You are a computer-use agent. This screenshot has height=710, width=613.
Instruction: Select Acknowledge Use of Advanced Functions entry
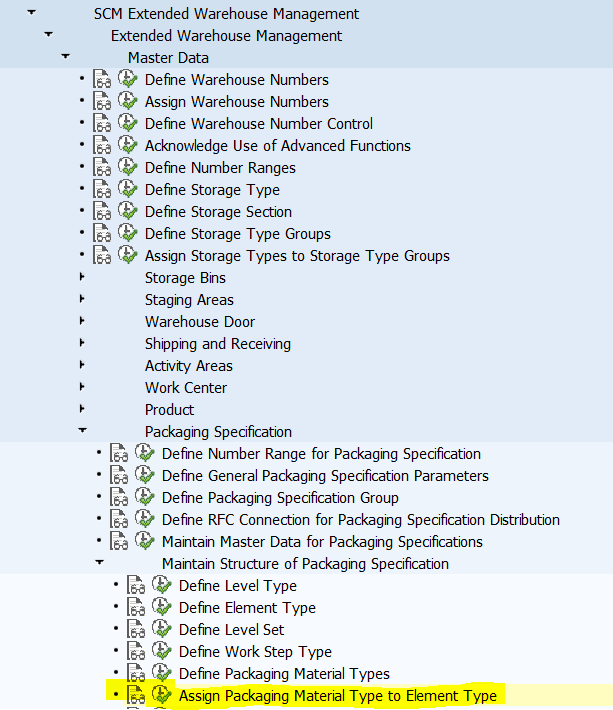(x=278, y=146)
